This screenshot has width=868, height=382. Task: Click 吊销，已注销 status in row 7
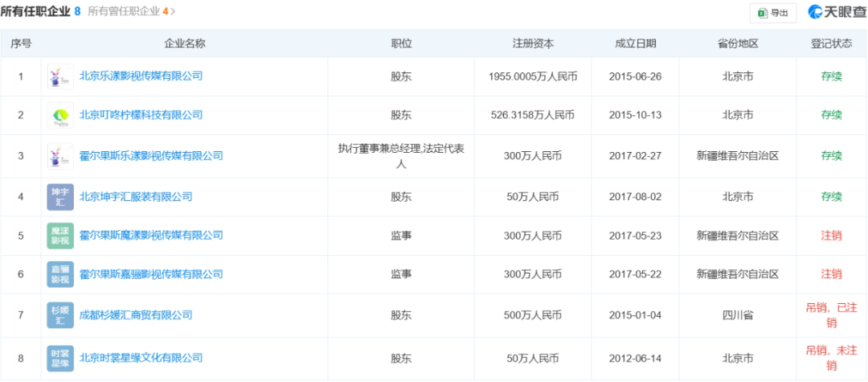pyautogui.click(x=832, y=315)
